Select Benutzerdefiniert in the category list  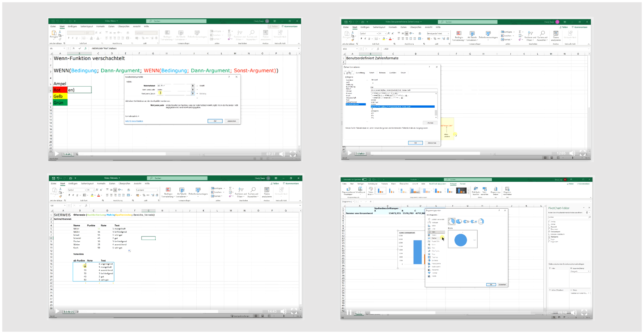coord(355,104)
